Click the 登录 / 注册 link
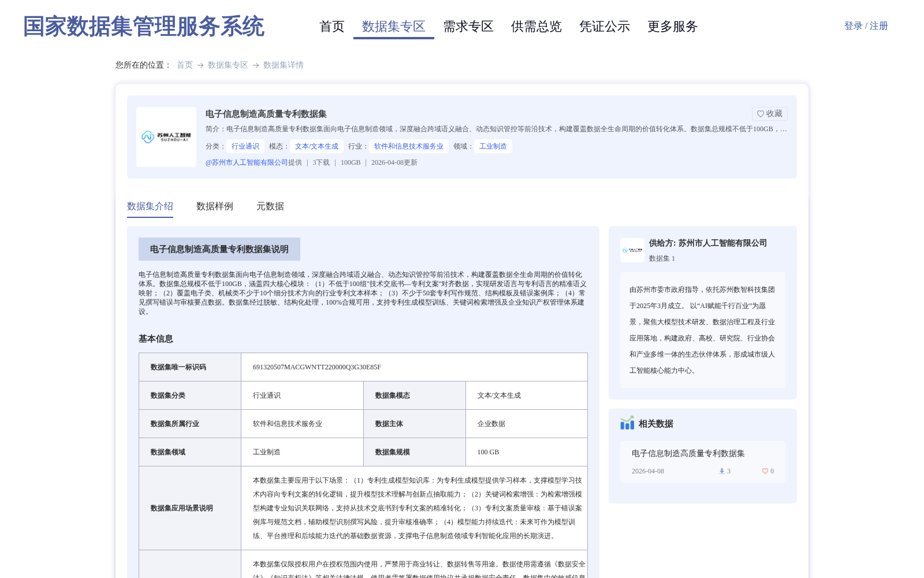Image resolution: width=924 pixels, height=578 pixels. 866,26
